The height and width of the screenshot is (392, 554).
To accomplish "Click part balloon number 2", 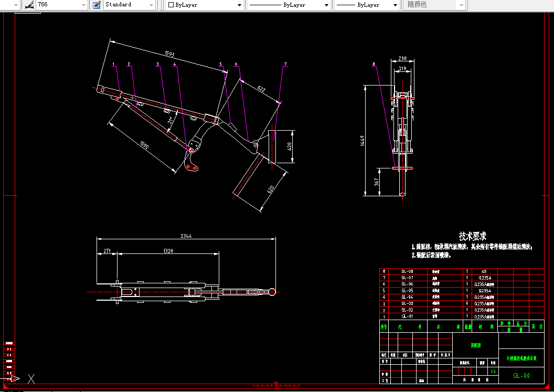I will 129,65.
